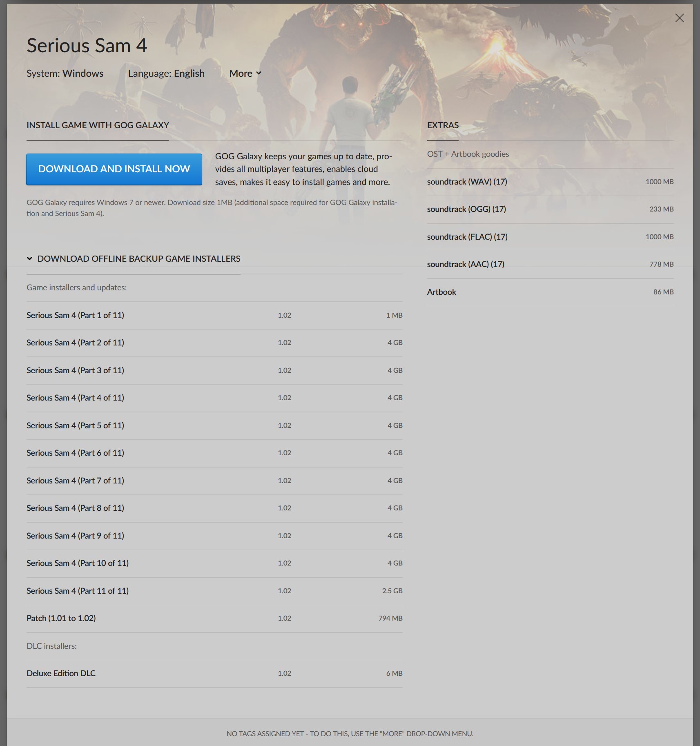Click the 2.5 GB size of Part 11
This screenshot has height=746, width=700.
point(392,591)
